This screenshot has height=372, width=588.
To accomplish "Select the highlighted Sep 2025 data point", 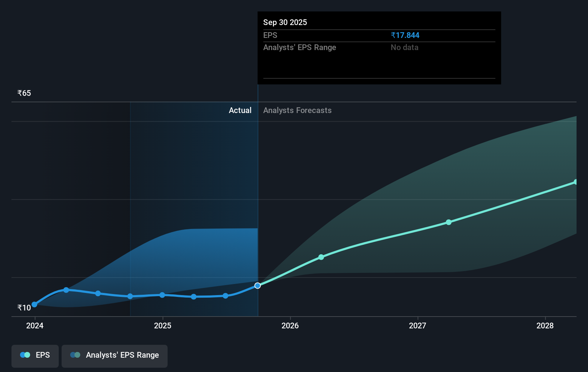I will point(257,285).
